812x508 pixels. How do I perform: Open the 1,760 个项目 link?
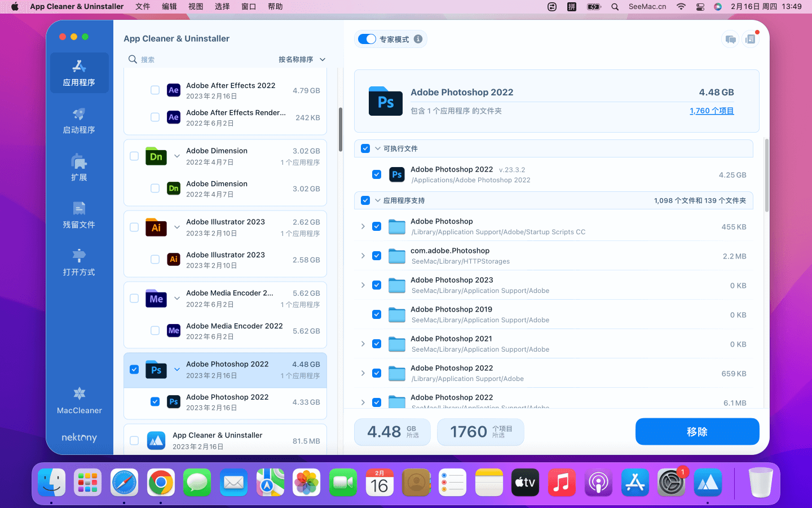point(712,111)
